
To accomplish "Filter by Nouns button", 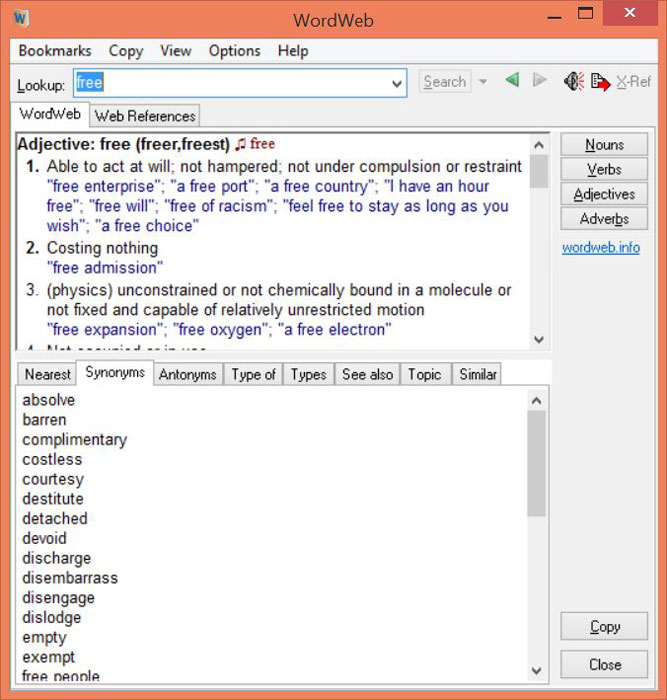I will 604,145.
